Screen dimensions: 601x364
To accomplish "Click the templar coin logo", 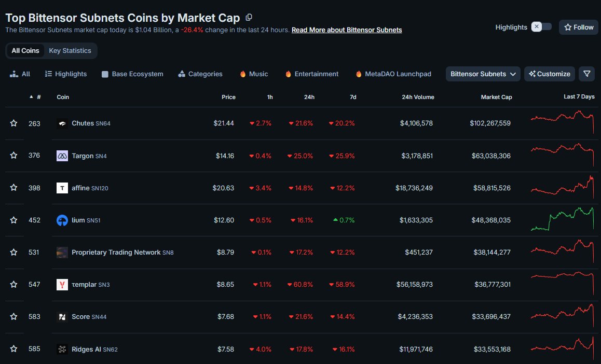I will coord(62,285).
